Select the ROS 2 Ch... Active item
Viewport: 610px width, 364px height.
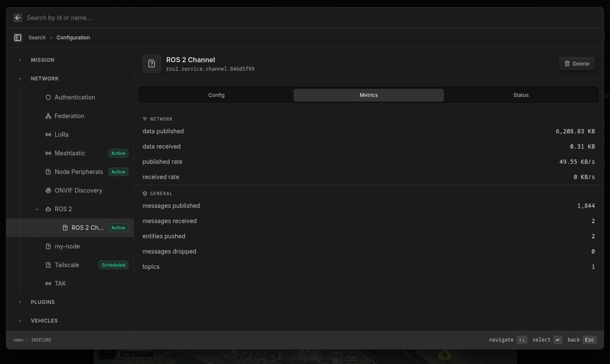click(70, 228)
